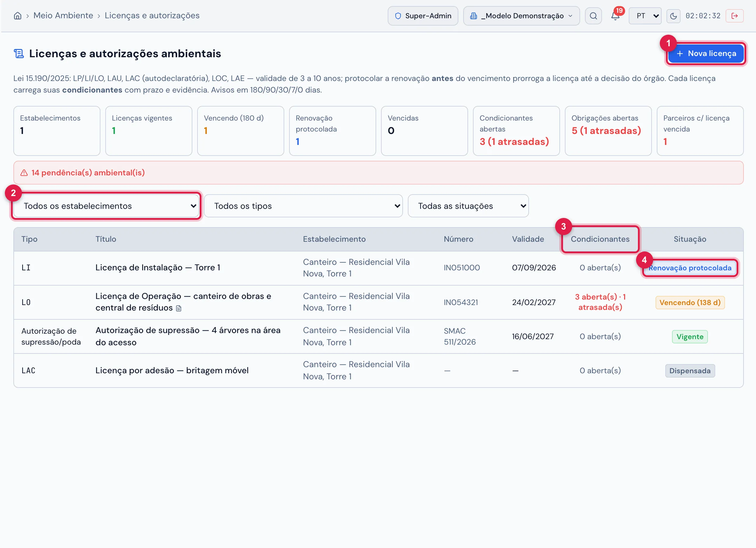Navigate to Meio Ambiente breadcrumb
The width and height of the screenshot is (756, 548).
63,16
